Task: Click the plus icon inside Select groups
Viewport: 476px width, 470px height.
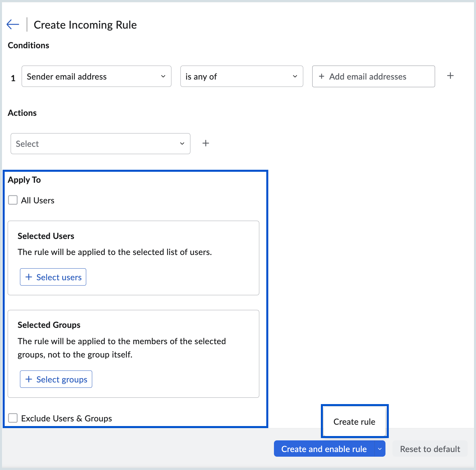Action: tap(29, 379)
